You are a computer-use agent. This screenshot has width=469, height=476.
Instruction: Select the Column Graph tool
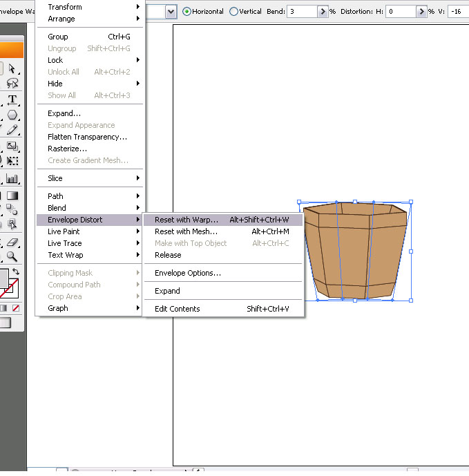pos(12,178)
